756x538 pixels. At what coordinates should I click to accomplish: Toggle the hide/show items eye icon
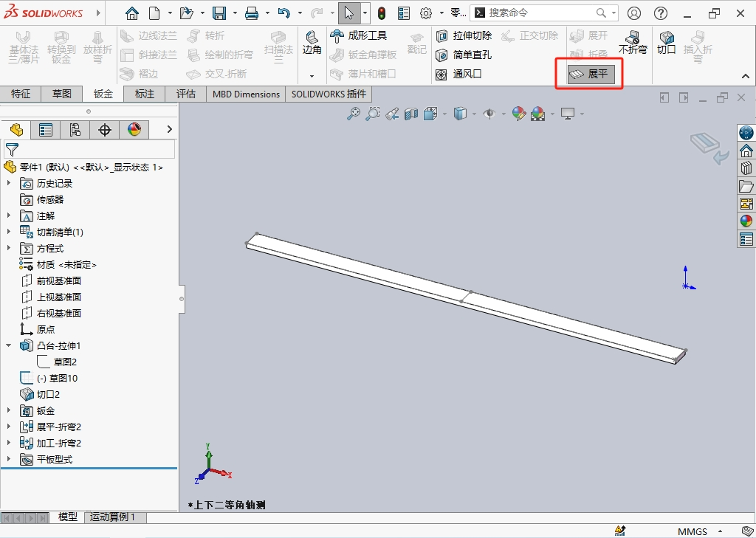coord(488,113)
